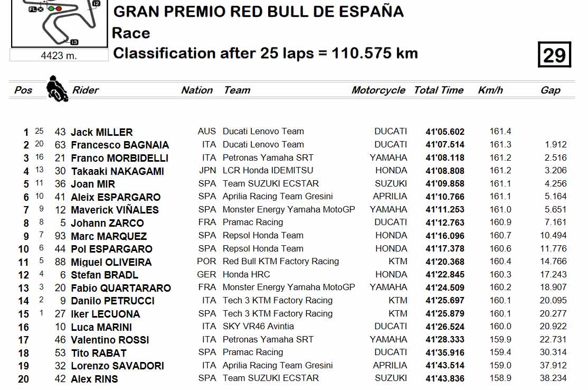Click the boxed number 29 badge
Screen dimensions: 588x390
(554, 55)
